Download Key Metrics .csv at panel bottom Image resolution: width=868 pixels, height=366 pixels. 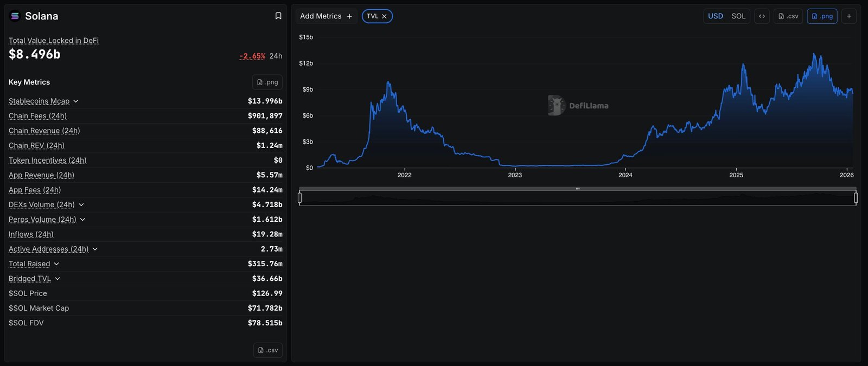[x=267, y=350]
